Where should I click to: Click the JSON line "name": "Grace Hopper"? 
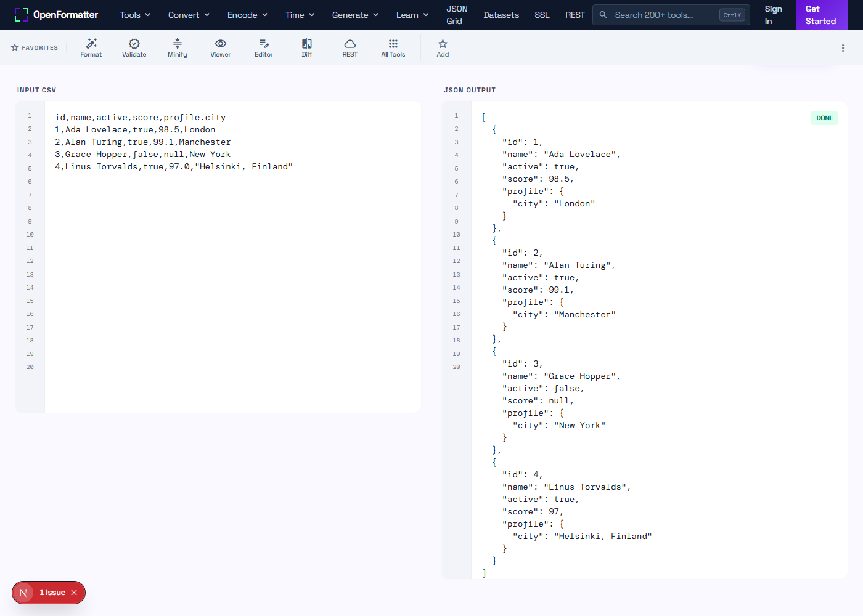(x=562, y=376)
